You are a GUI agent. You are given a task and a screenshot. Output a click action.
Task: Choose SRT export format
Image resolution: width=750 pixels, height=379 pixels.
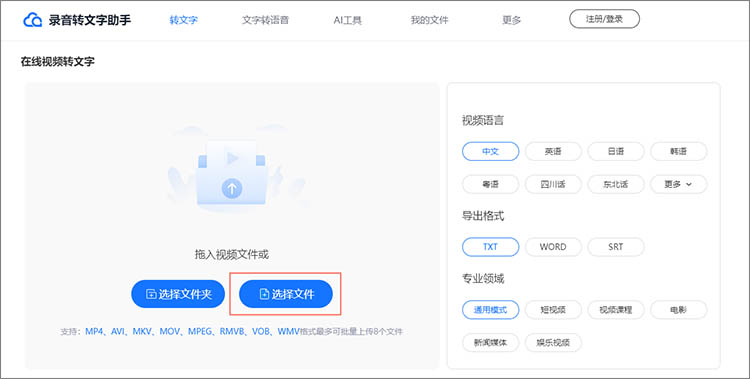(616, 247)
